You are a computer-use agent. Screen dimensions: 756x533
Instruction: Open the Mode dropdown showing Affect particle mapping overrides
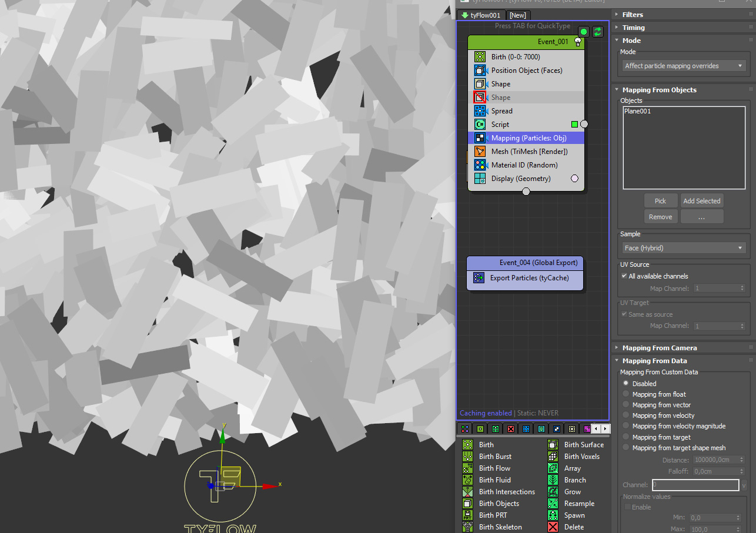tap(684, 66)
